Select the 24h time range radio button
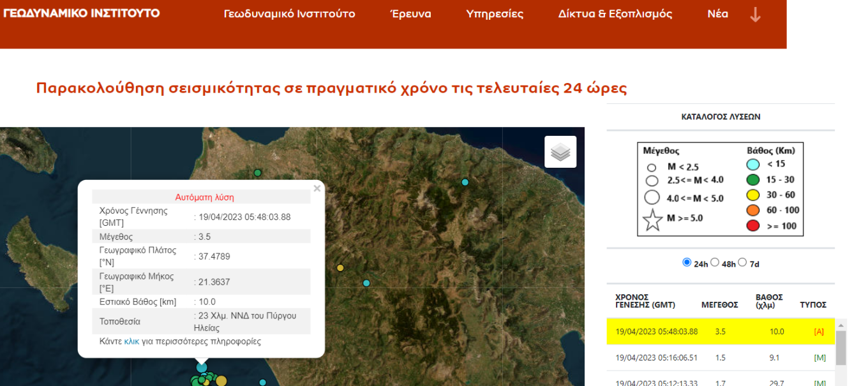This screenshot has width=868, height=386. (687, 262)
